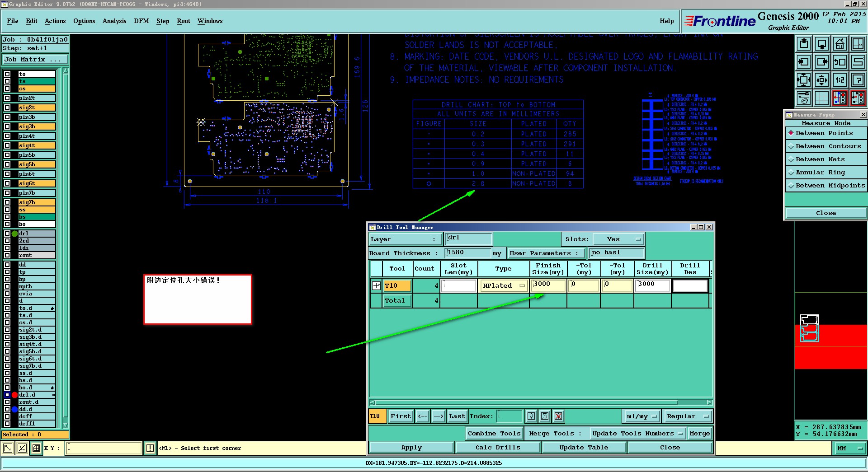
Task: Open the wrench and palette settings icon
Action: [804, 98]
